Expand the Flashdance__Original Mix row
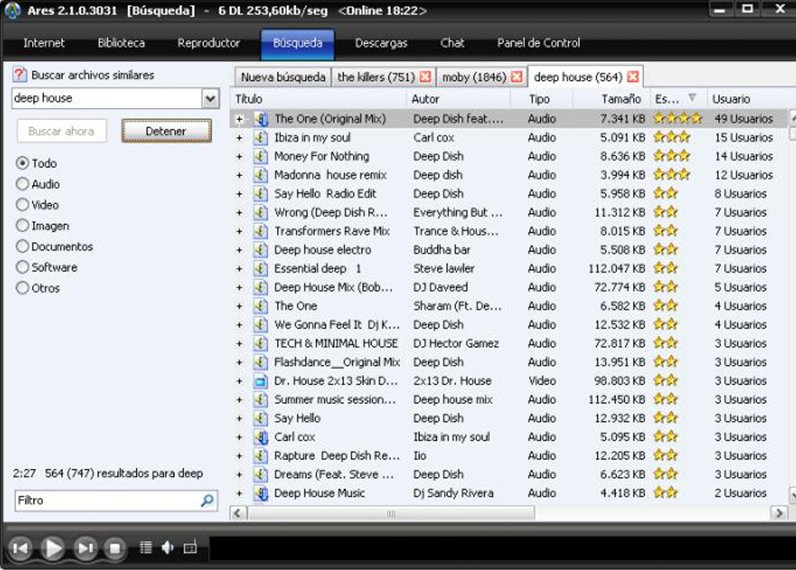This screenshot has height=570, width=796. click(239, 363)
